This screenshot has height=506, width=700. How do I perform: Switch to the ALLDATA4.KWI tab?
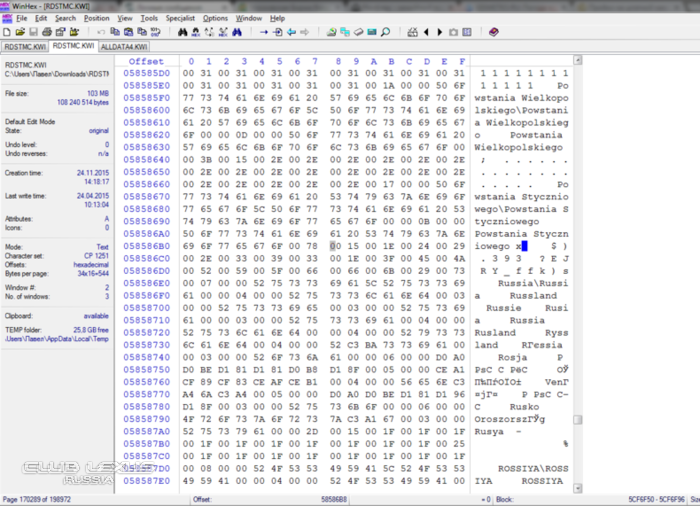pos(125,46)
